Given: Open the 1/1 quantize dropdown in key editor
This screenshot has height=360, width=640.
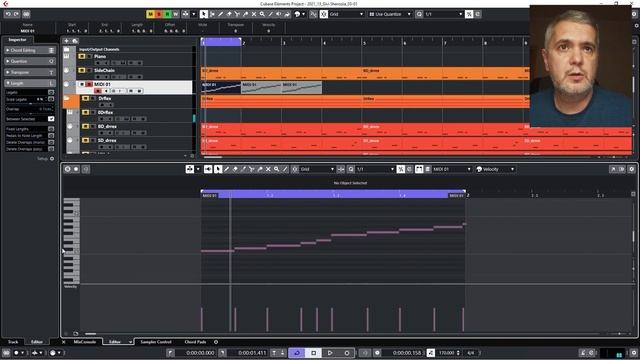Looking at the screenshot, I should (375, 169).
